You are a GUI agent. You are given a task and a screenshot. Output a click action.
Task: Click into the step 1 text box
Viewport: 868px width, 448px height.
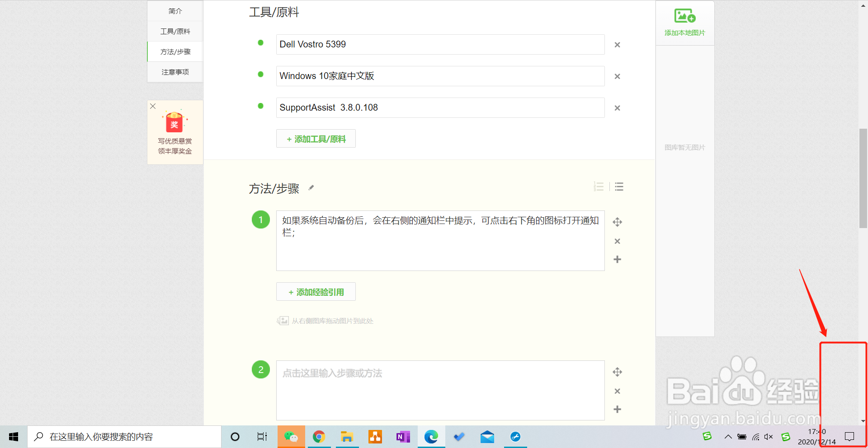440,241
